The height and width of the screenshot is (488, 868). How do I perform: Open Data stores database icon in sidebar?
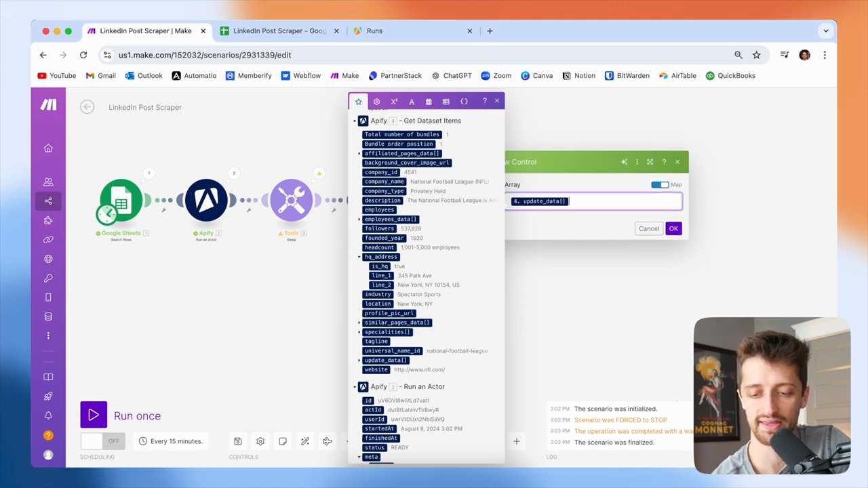point(48,317)
